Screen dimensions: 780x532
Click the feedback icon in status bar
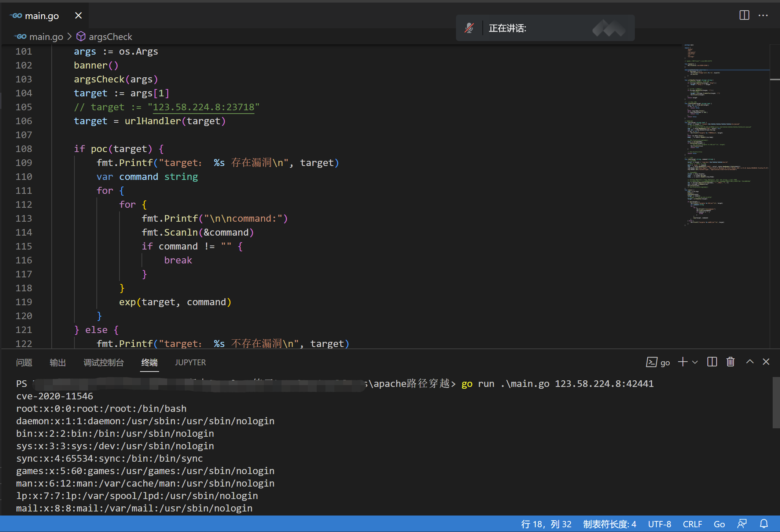point(742,524)
